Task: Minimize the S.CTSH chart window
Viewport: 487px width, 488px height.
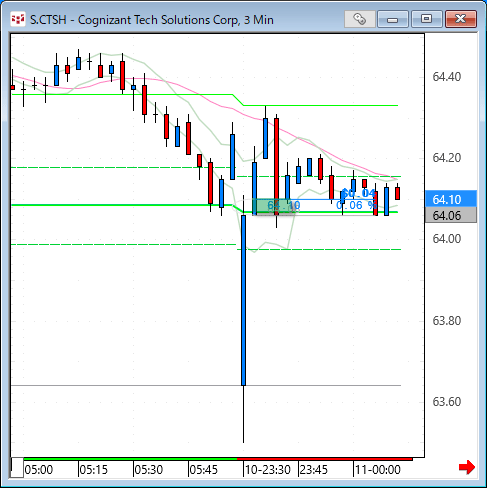Action: coord(393,19)
